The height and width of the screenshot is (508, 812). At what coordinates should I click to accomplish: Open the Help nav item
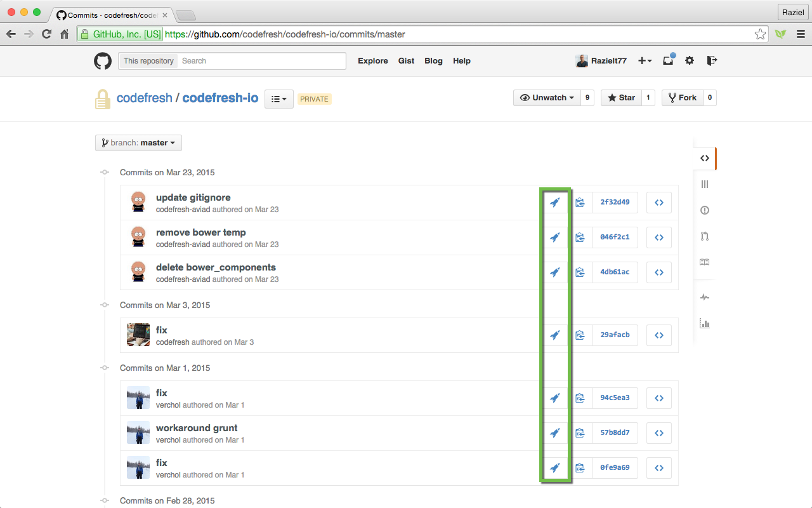click(462, 61)
